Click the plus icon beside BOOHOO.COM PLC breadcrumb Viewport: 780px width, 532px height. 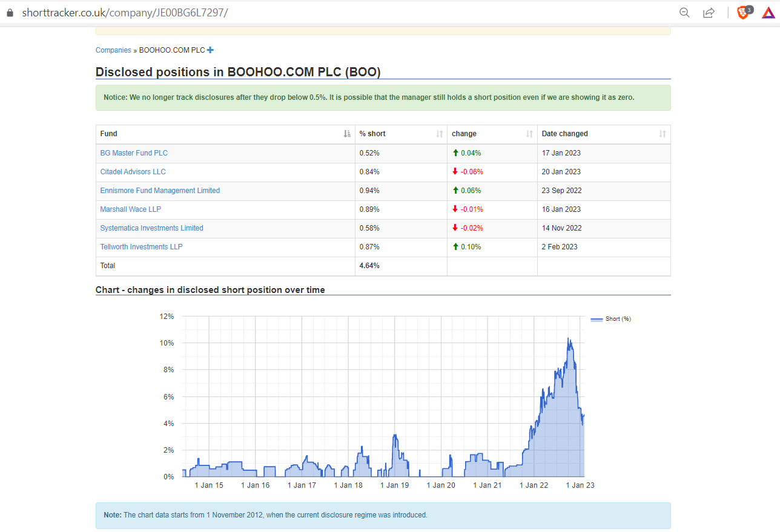pyautogui.click(x=210, y=50)
